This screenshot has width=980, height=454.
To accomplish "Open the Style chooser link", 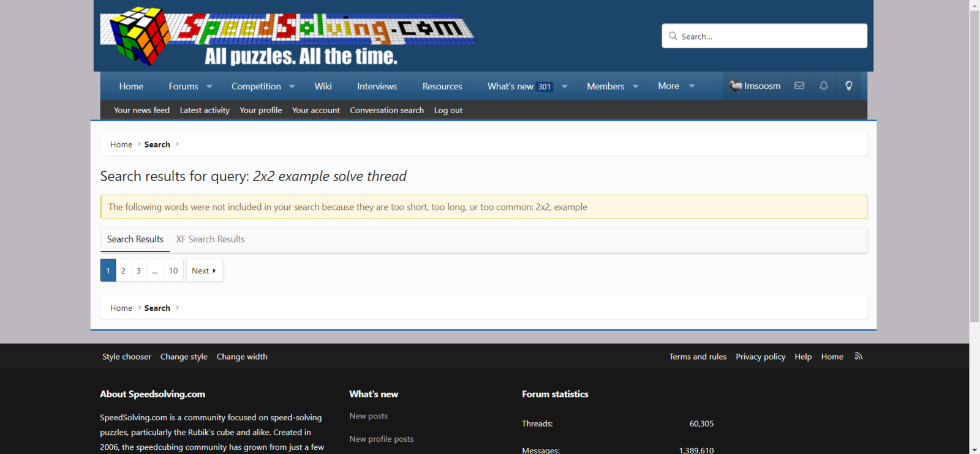I will [127, 357].
